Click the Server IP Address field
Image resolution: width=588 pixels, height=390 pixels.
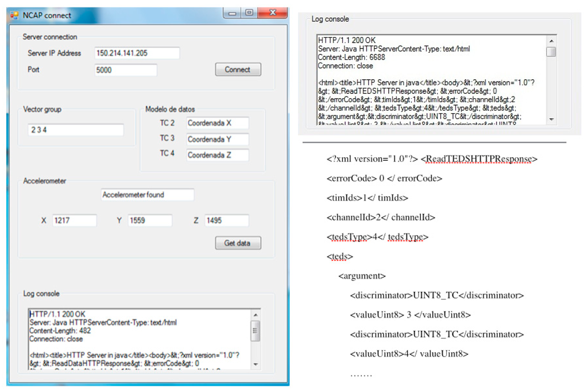tap(137, 53)
